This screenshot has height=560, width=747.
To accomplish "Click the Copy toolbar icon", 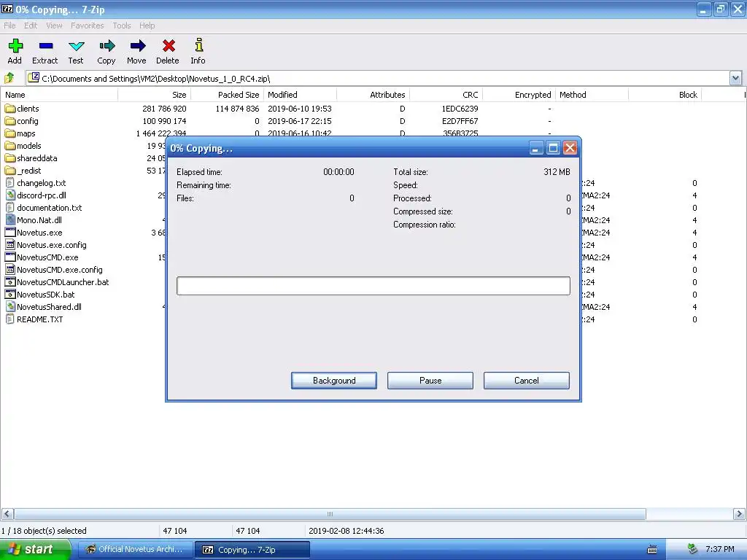I will pyautogui.click(x=107, y=46).
